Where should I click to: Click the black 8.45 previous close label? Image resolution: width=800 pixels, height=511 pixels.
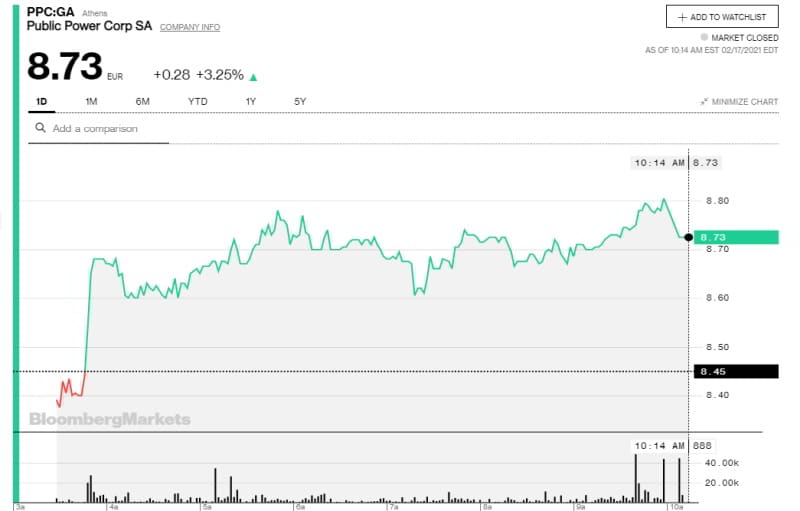point(736,371)
